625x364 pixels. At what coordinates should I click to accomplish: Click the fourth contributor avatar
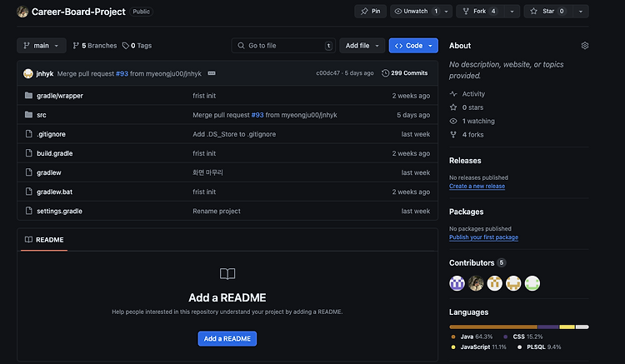tap(513, 283)
